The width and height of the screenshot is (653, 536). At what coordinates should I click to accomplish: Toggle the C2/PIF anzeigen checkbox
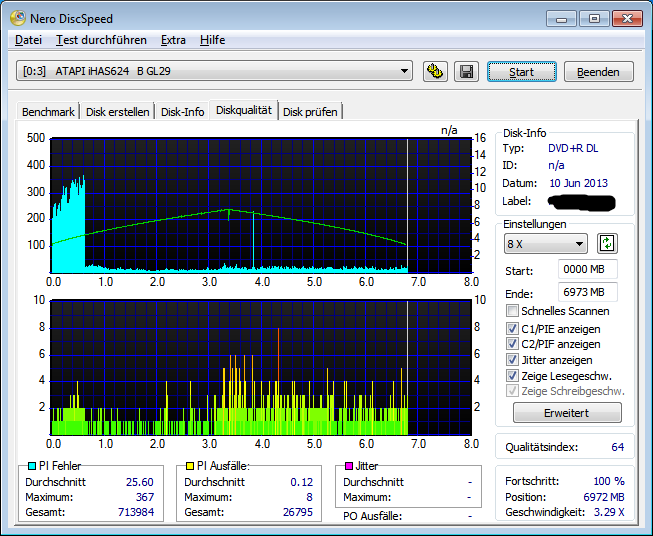click(x=512, y=344)
